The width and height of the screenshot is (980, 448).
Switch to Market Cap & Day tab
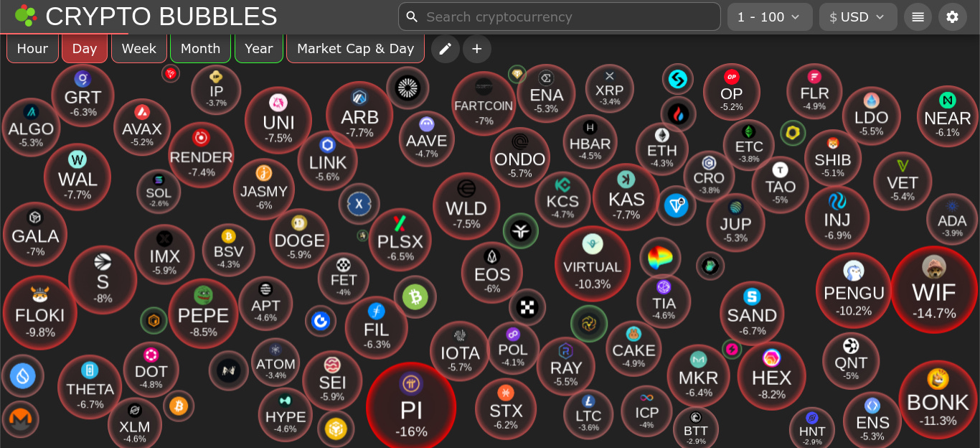[356, 49]
